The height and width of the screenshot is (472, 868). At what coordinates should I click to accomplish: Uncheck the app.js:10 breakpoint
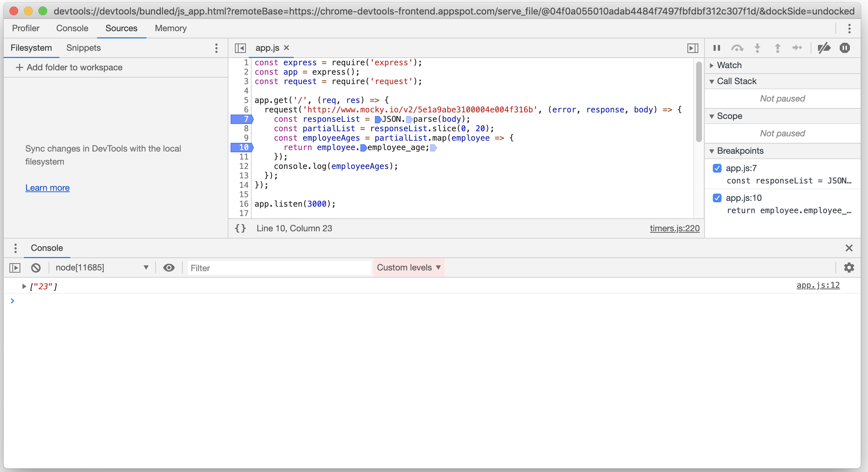pyautogui.click(x=717, y=198)
